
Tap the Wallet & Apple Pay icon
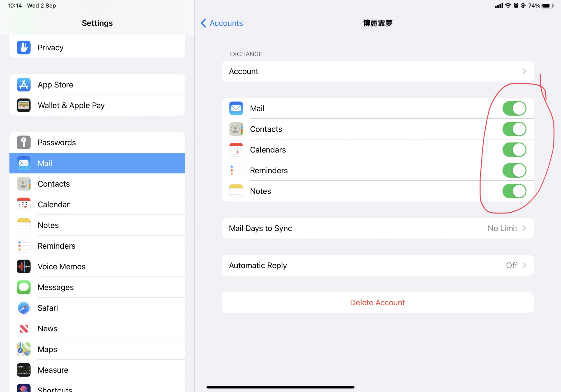(x=24, y=105)
